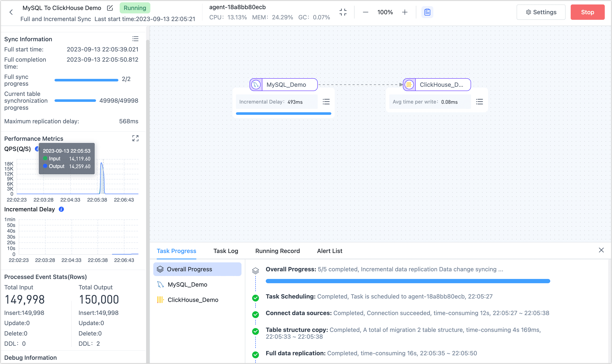Edit the task name with pencil icon

coord(109,8)
